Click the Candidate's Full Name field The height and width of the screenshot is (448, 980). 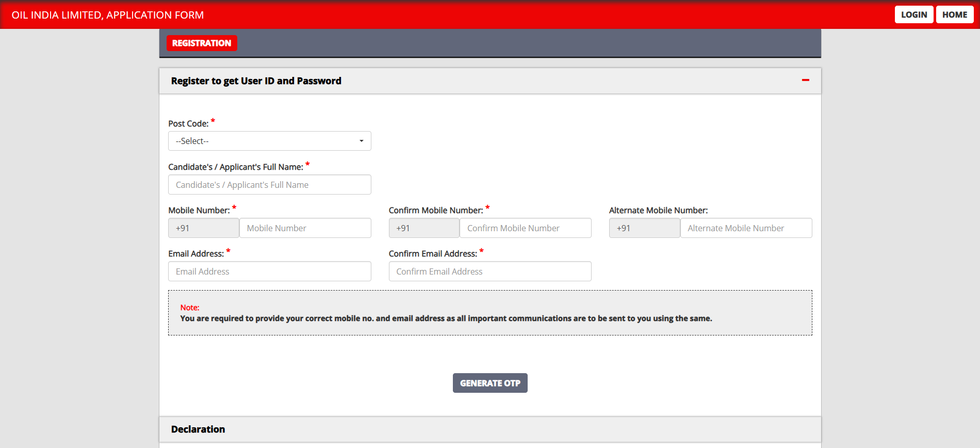coord(269,185)
